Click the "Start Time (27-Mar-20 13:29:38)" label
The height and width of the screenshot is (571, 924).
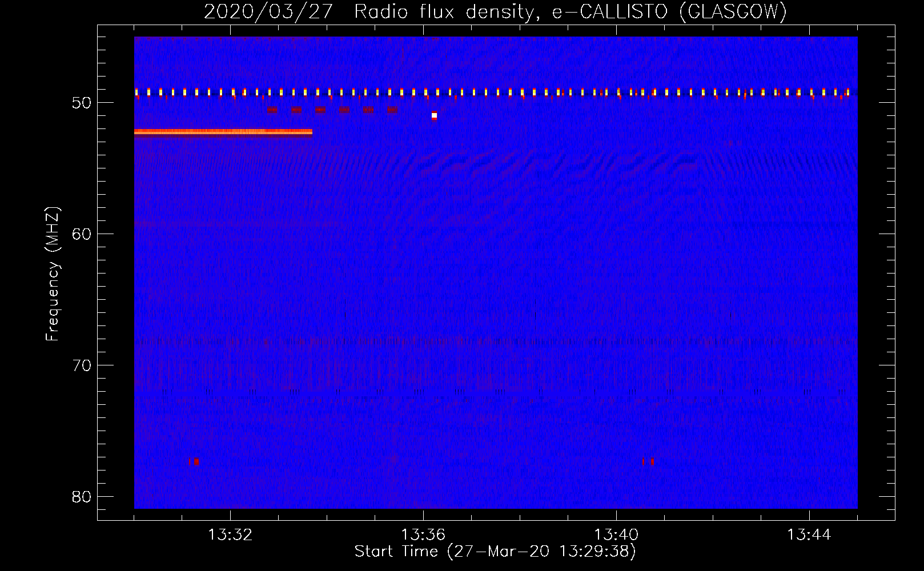tap(495, 552)
